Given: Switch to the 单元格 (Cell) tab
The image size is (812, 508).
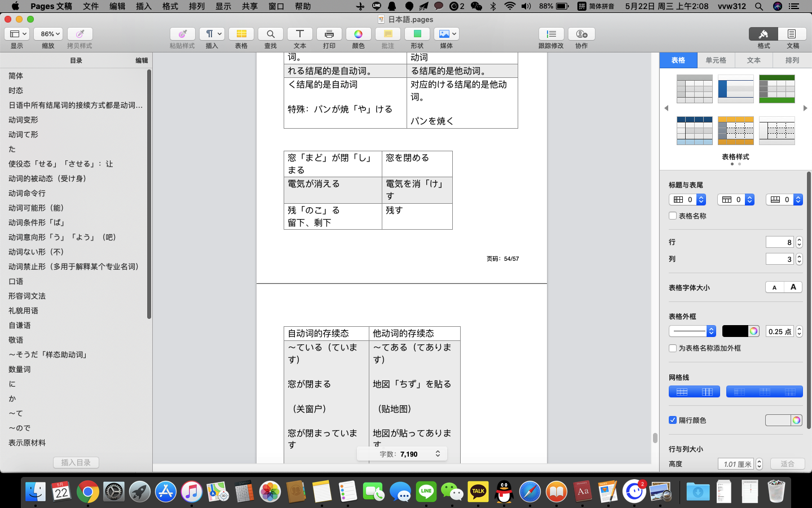Looking at the screenshot, I should click(716, 60).
